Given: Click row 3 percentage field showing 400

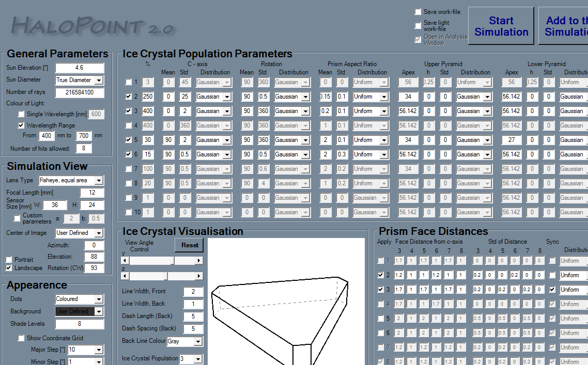Looking at the screenshot, I should (x=148, y=111).
